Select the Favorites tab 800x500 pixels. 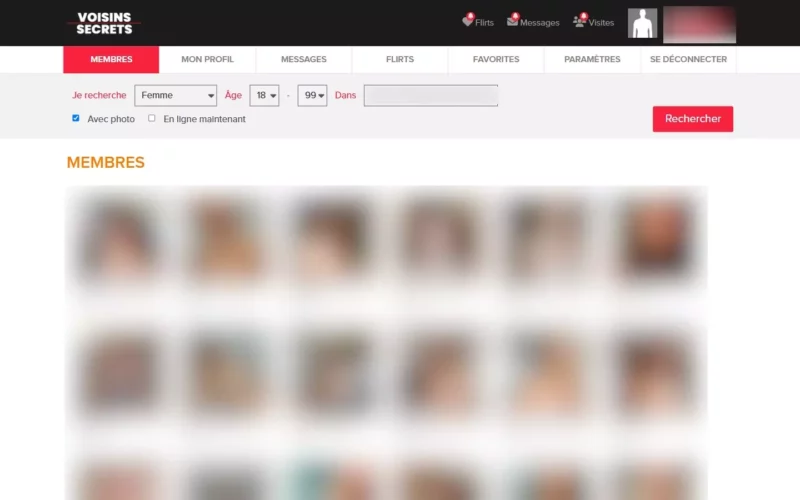pyautogui.click(x=496, y=59)
